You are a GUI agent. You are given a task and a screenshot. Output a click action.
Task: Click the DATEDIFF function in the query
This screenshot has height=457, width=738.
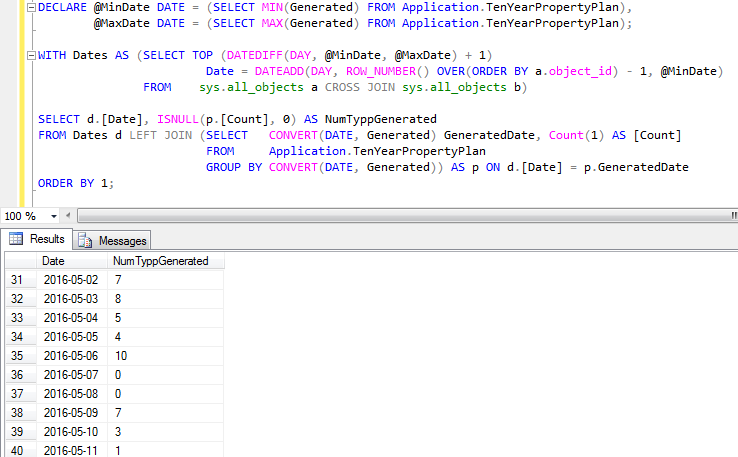(x=255, y=55)
